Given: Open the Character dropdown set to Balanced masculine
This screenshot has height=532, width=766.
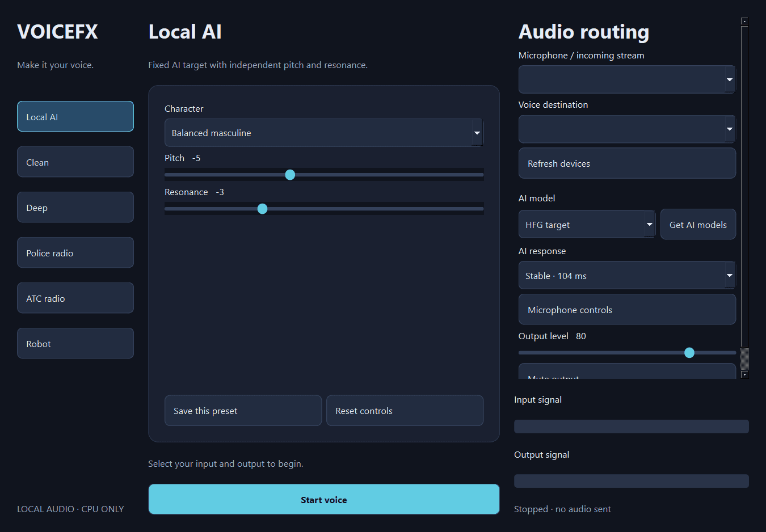Looking at the screenshot, I should 324,133.
